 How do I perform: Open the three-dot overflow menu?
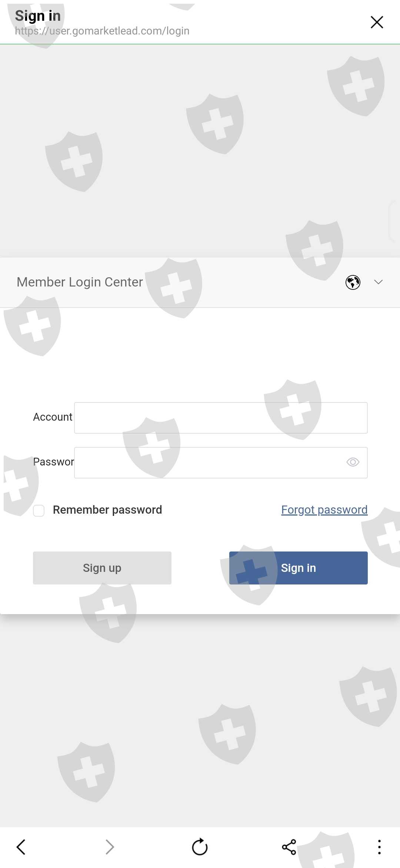379,847
